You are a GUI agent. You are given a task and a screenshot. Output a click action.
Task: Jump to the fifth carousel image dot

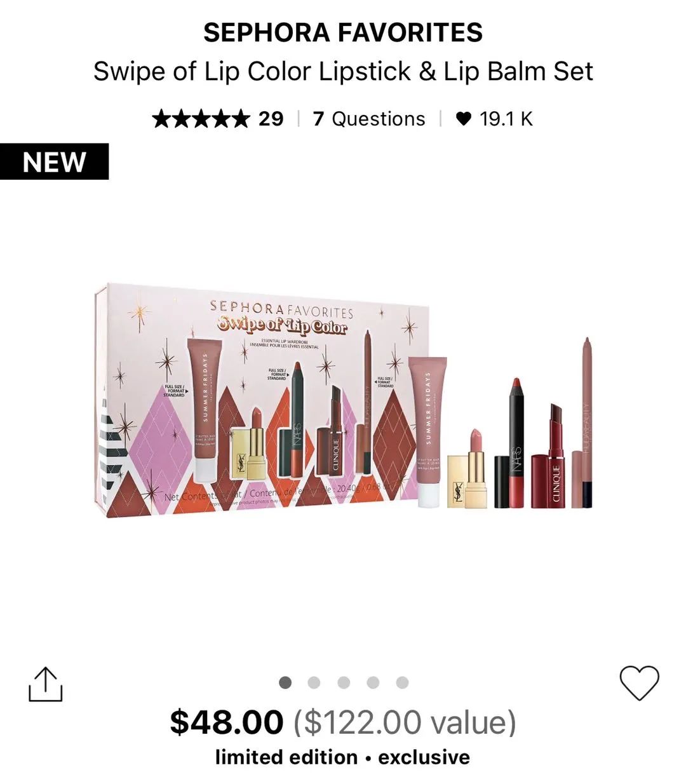[x=402, y=682]
